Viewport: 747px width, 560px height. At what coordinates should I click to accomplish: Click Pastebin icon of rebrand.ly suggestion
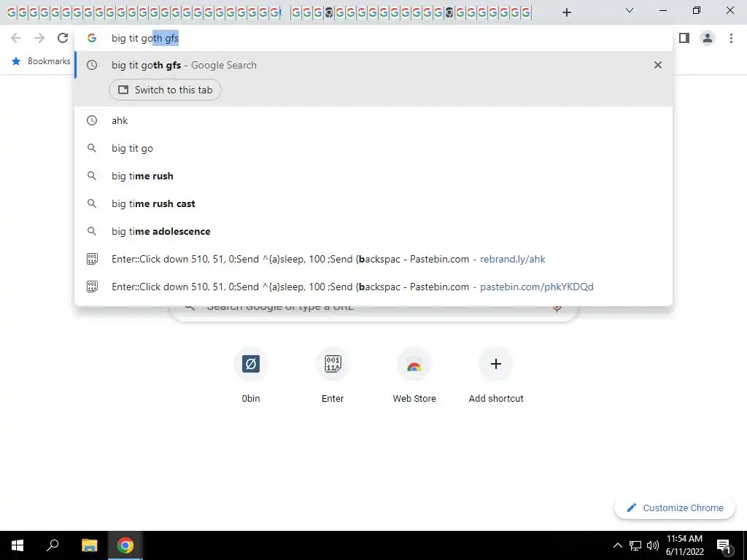(92, 259)
